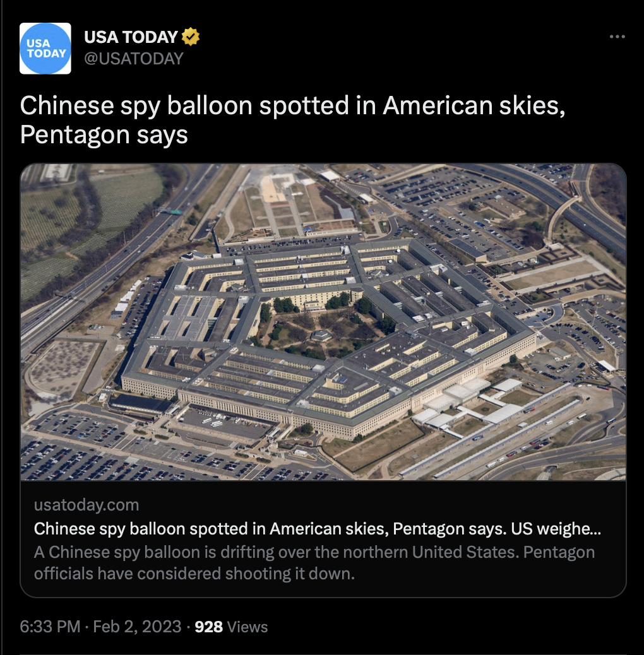The width and height of the screenshot is (644, 655).
Task: Click the tweet headline text
Action: [292, 120]
